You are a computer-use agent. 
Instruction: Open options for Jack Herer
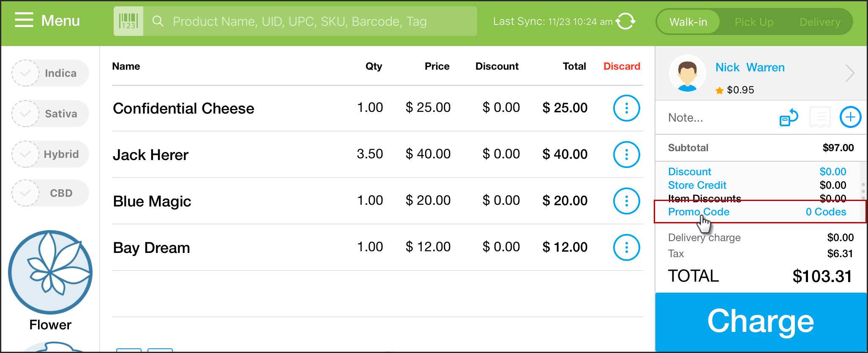pyautogui.click(x=626, y=155)
